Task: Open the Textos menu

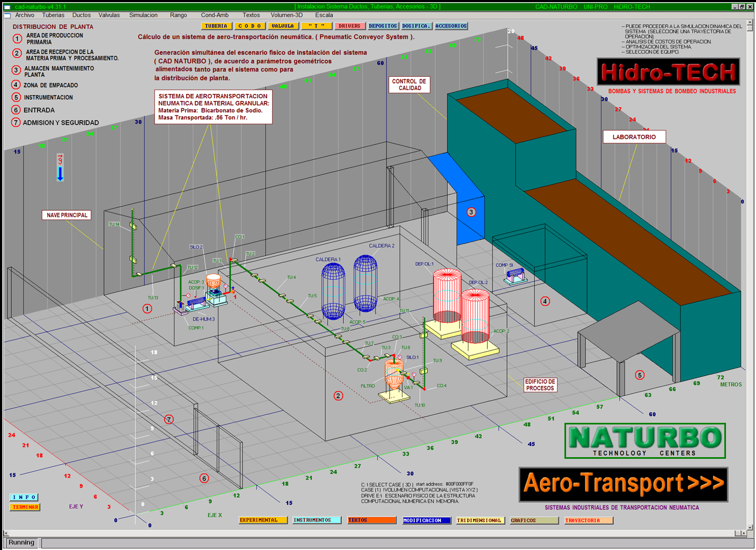Action: (251, 15)
